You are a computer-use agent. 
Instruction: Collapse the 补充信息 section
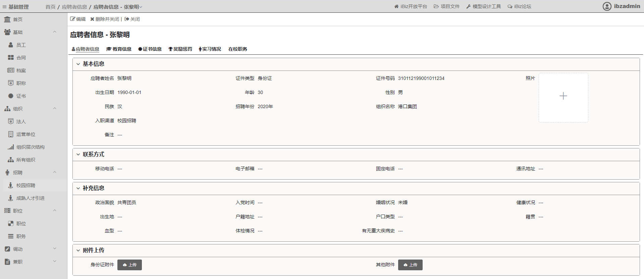pyautogui.click(x=78, y=188)
